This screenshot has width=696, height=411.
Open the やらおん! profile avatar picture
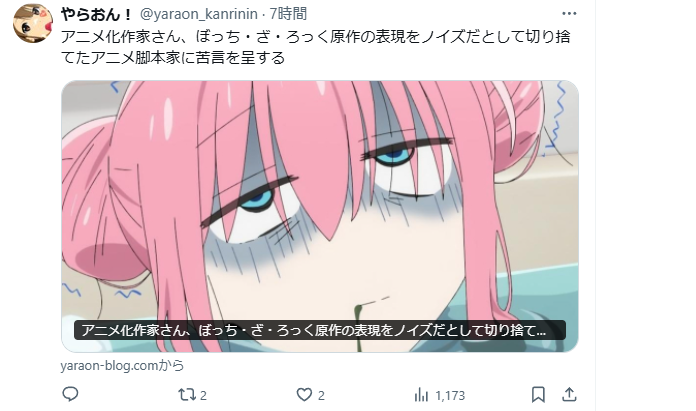(x=33, y=24)
